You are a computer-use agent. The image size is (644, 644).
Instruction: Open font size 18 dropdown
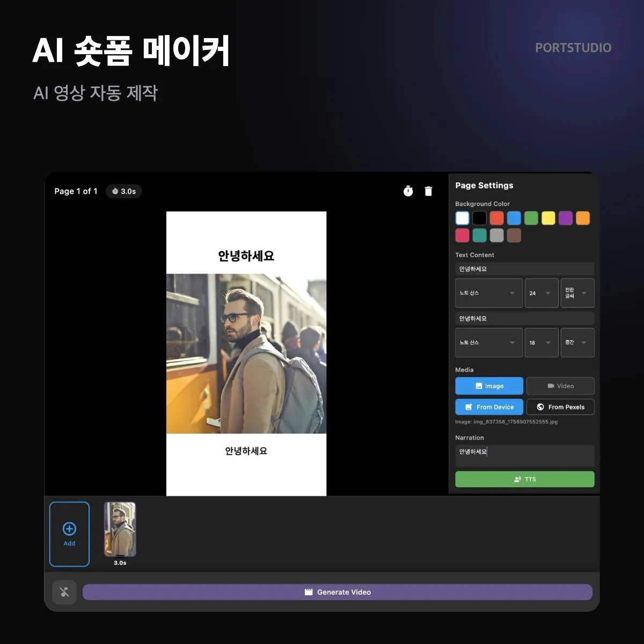541,342
